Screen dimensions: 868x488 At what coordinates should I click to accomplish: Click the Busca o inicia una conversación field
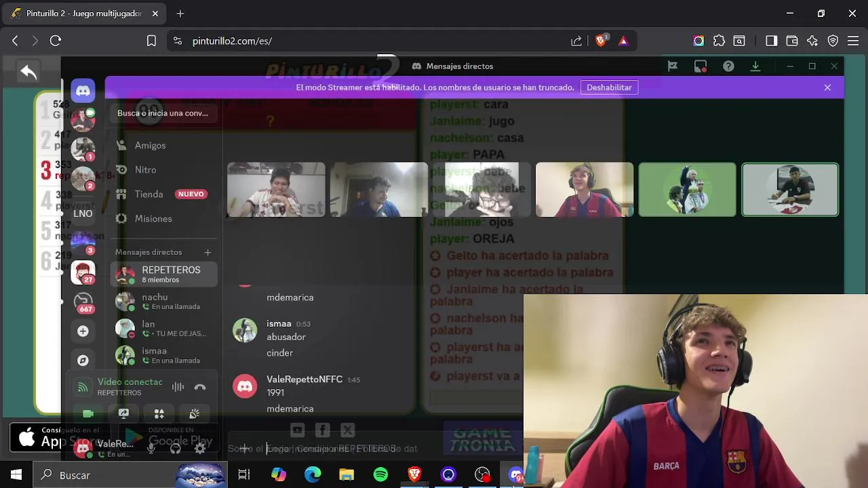point(163,113)
